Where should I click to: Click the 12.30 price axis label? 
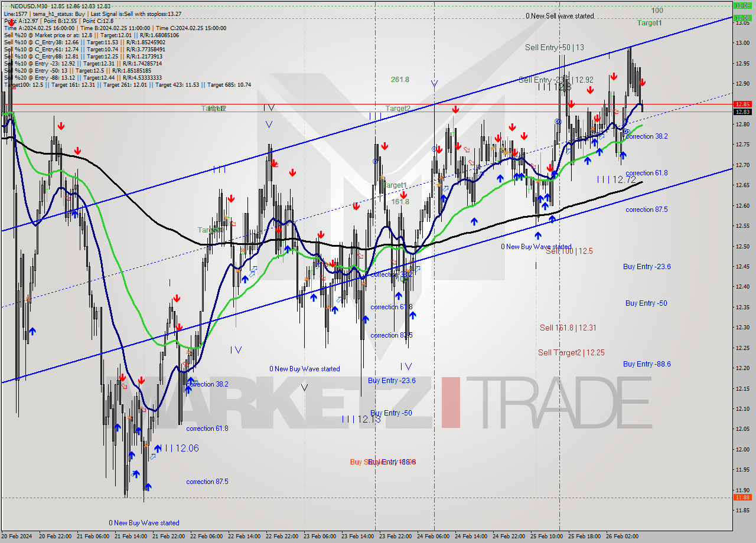coord(742,328)
